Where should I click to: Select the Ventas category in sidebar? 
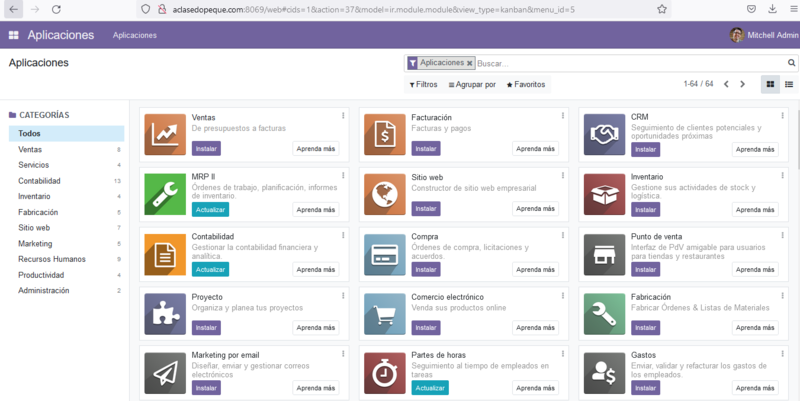pos(66,149)
